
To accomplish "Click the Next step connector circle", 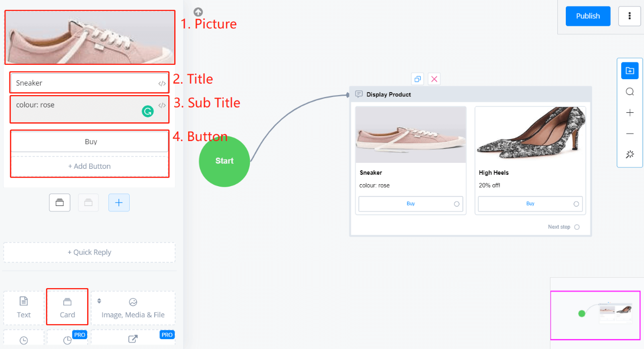I will [577, 227].
